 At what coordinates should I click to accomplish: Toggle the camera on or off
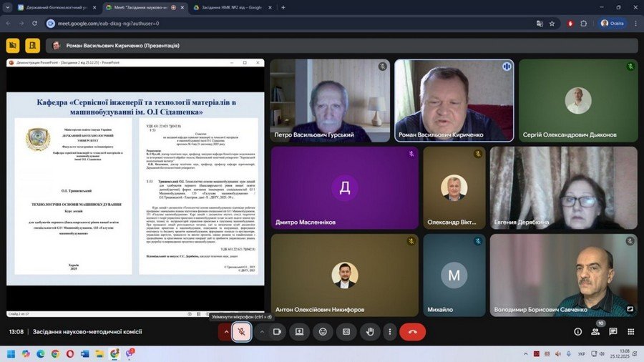point(276,332)
